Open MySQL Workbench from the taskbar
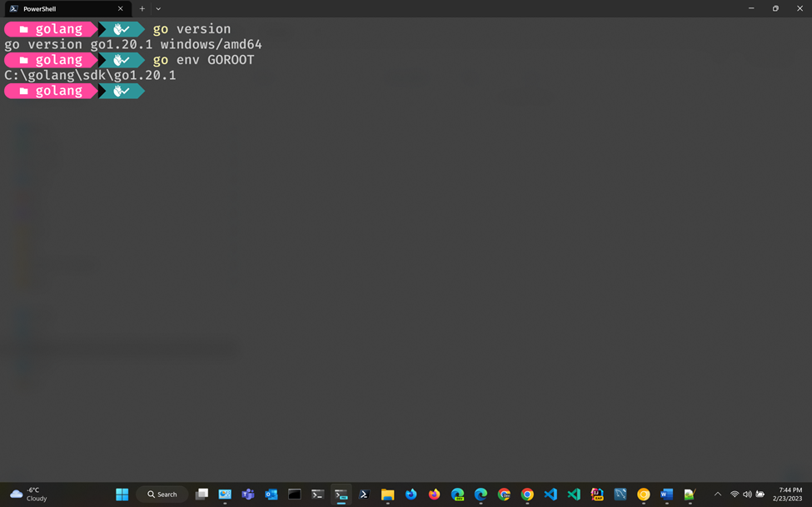Viewport: 812px width, 507px height. (x=620, y=494)
